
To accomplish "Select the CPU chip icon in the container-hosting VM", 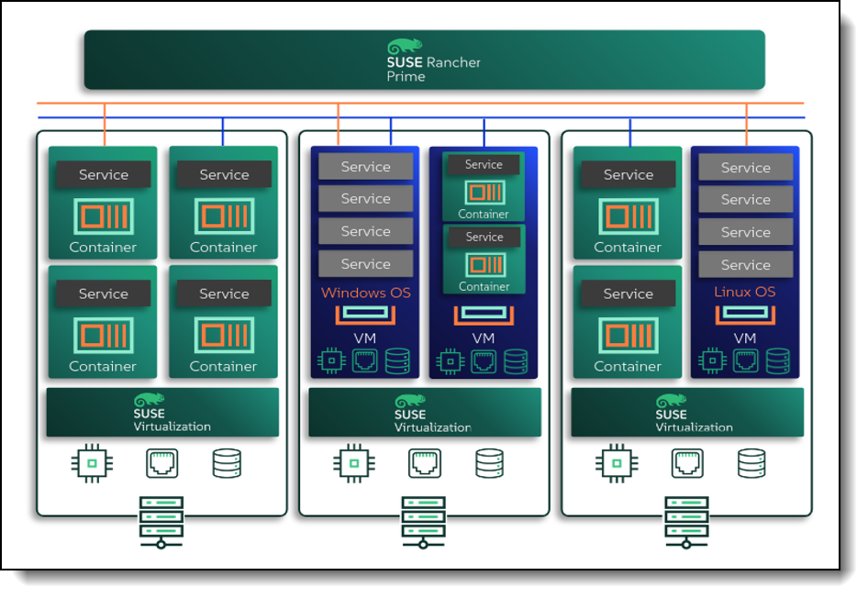I will pyautogui.click(x=450, y=361).
